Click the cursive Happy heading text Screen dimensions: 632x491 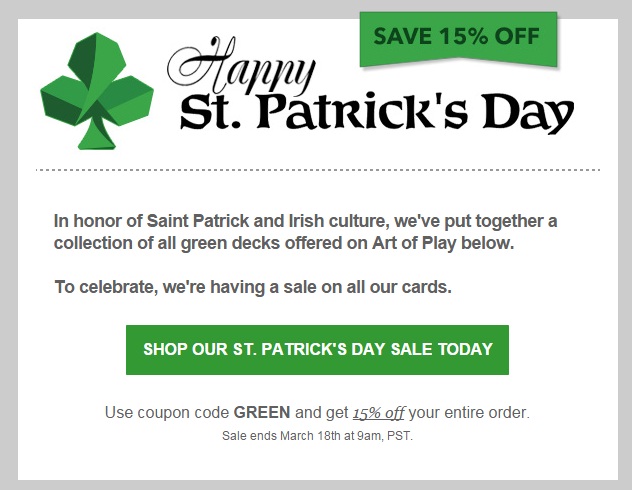pyautogui.click(x=241, y=65)
